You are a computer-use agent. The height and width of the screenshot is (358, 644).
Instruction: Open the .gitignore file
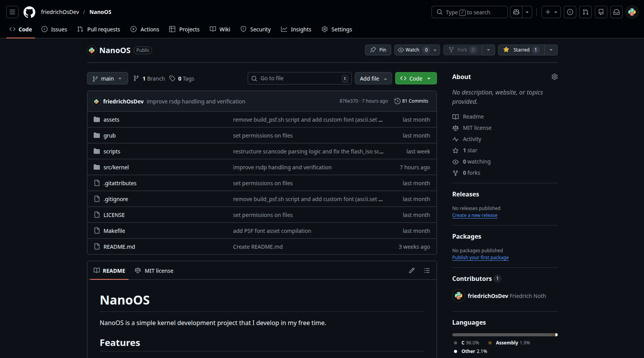[x=116, y=199]
